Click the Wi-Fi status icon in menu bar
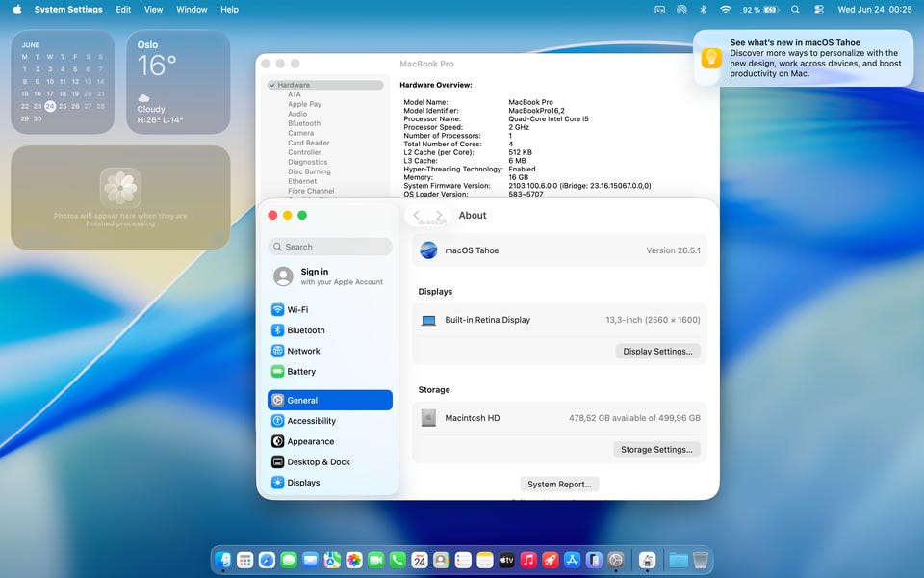Image resolution: width=924 pixels, height=578 pixels. (726, 10)
